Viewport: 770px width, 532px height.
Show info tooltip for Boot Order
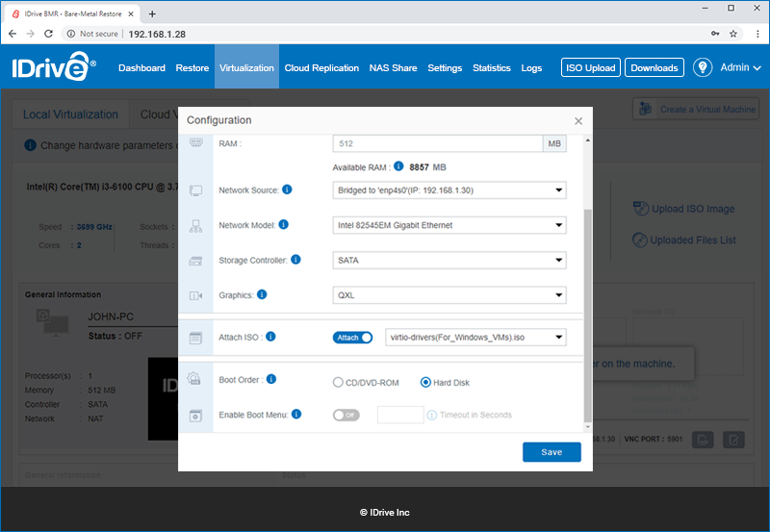[x=271, y=379]
